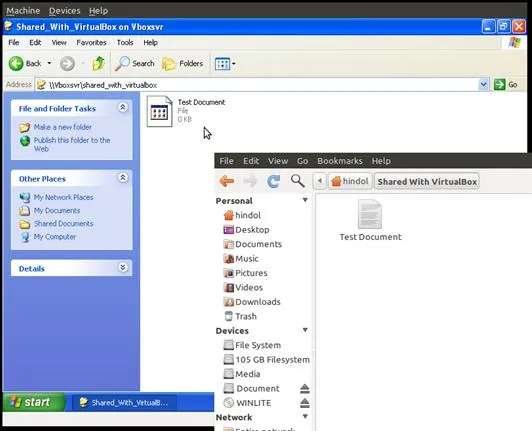
Task: Collapse the Other Places panel
Action: pos(123,177)
